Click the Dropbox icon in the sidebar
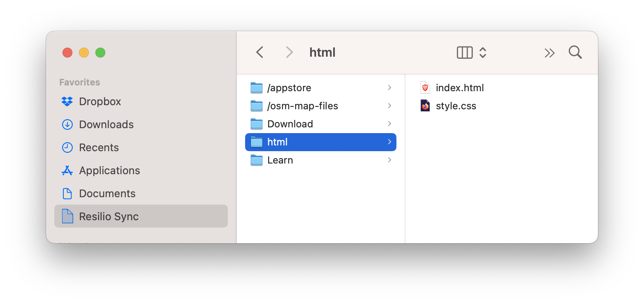Screen dimensions: 644x304 [x=67, y=101]
